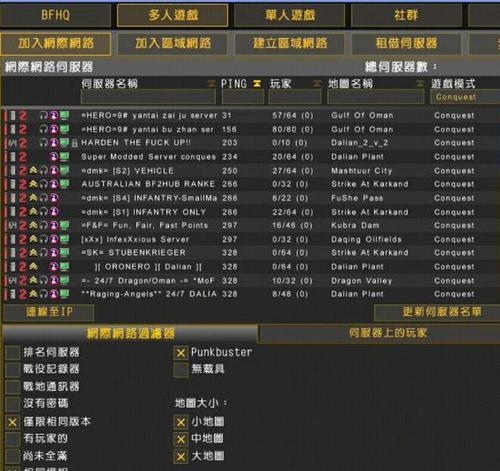Click the green monitor icon on the HARDEN server row
500x471 pixels.
tap(64, 143)
